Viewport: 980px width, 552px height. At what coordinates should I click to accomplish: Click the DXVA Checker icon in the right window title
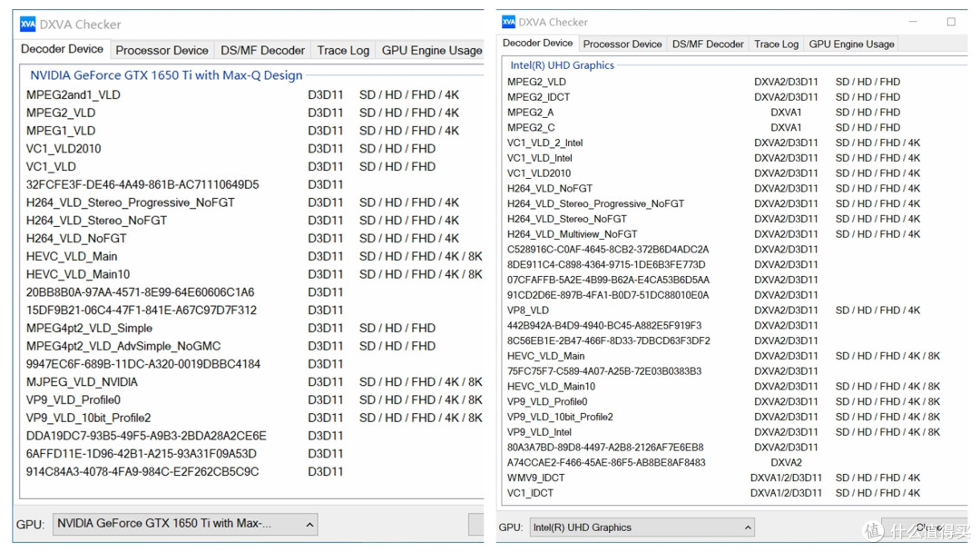pos(509,22)
